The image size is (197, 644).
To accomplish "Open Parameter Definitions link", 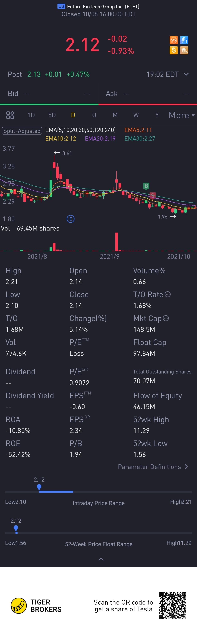I will click(153, 467).
